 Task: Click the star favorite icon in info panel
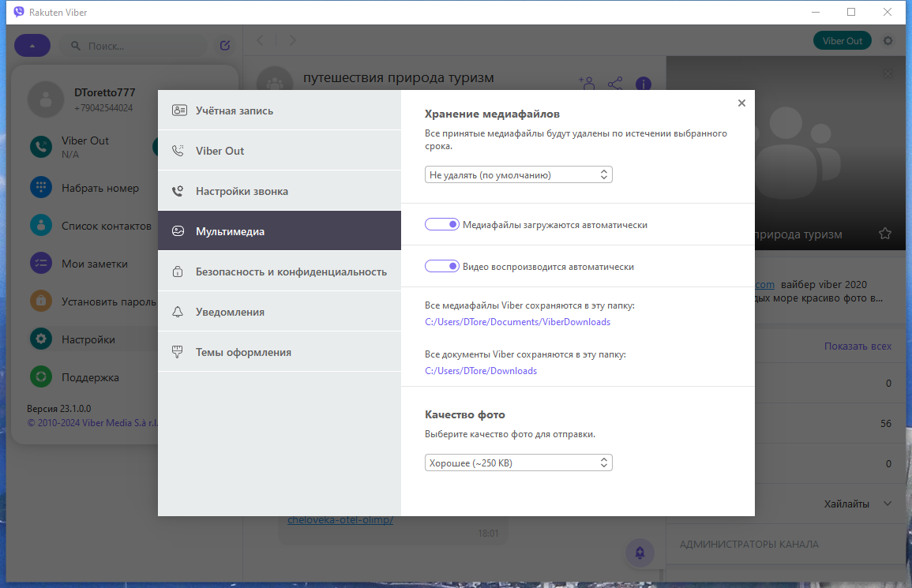point(884,234)
